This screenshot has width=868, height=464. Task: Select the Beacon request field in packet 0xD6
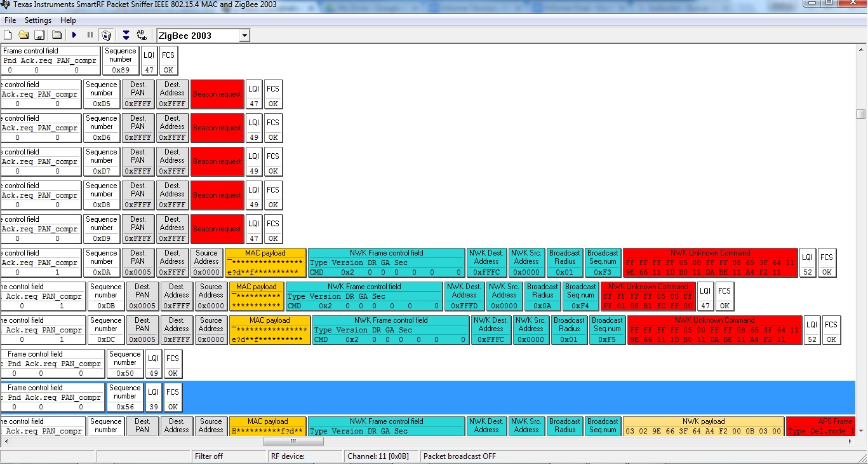tap(217, 128)
